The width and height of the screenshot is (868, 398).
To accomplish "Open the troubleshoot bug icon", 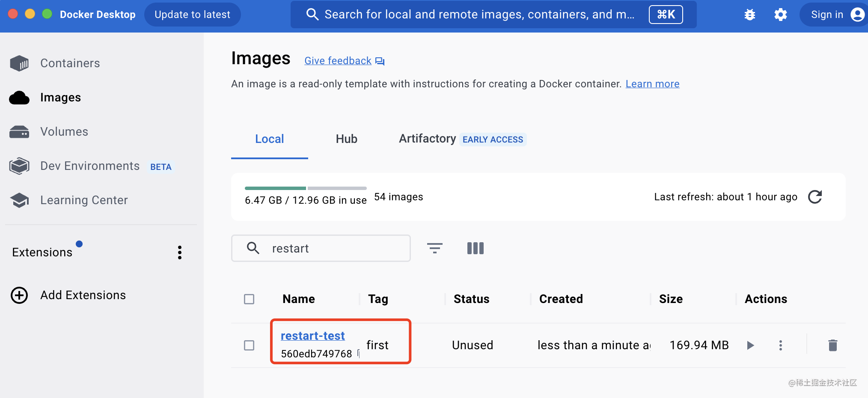I will pos(749,15).
